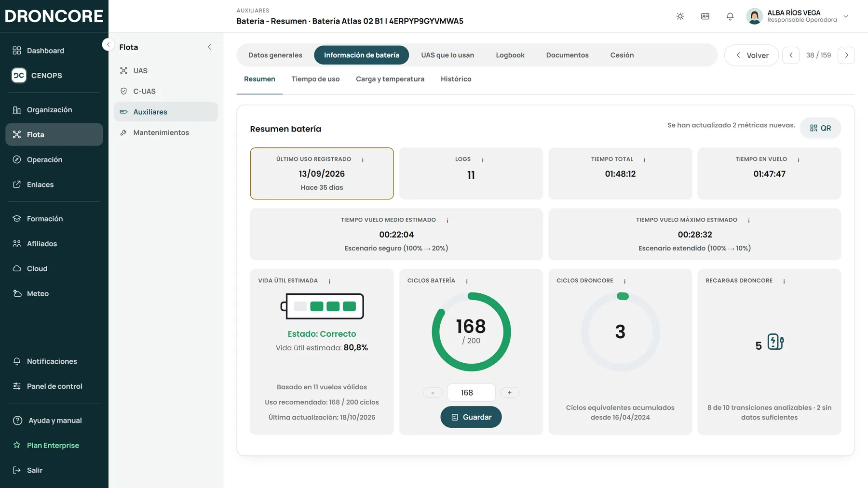
Task: Switch to UAS que lo usan tab
Action: click(x=448, y=55)
